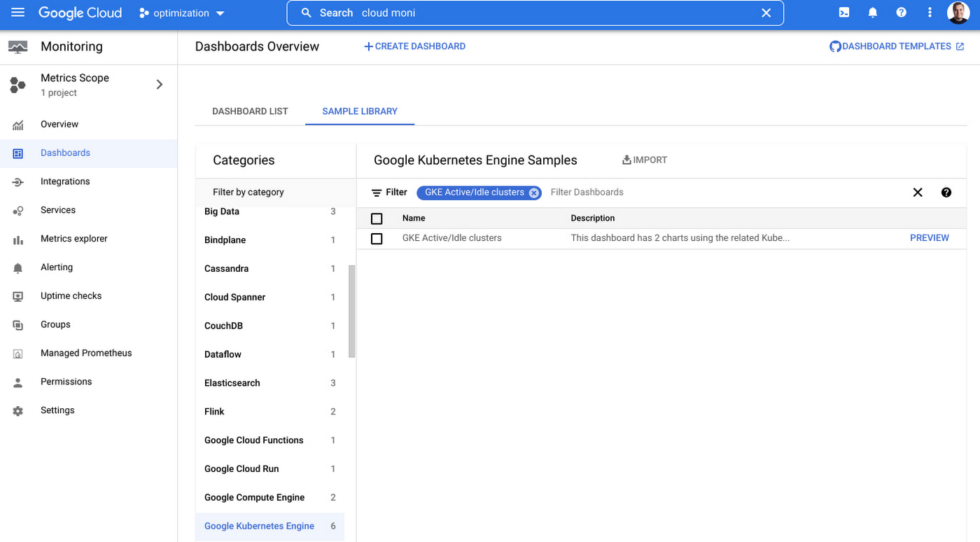Screen dimensions: 980x542
Task: Click the categories list scrollbar
Action: click(x=351, y=312)
